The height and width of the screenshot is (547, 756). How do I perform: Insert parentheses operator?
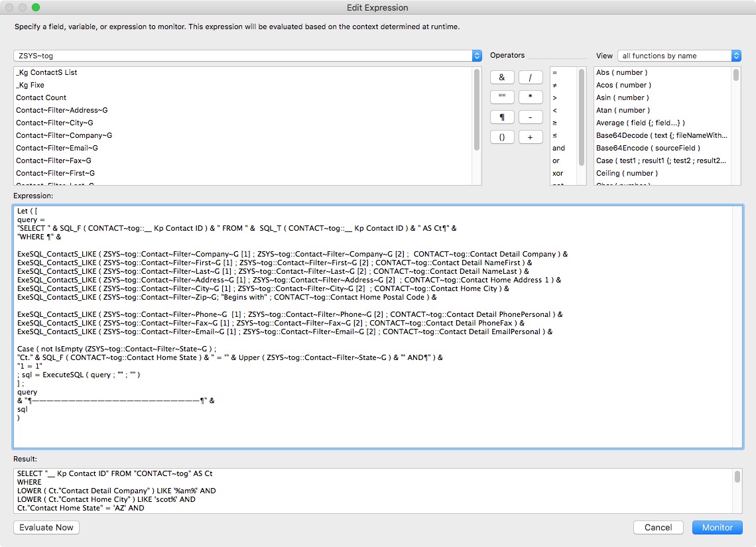[501, 137]
